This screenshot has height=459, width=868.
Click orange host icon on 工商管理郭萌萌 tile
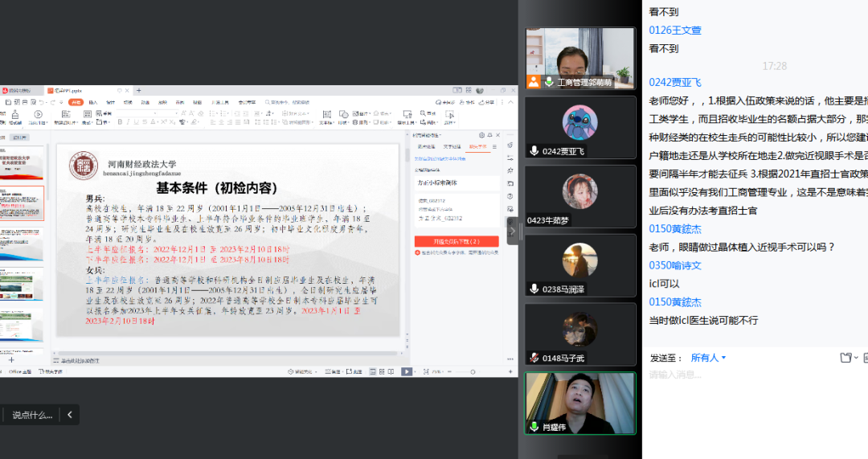(534, 81)
